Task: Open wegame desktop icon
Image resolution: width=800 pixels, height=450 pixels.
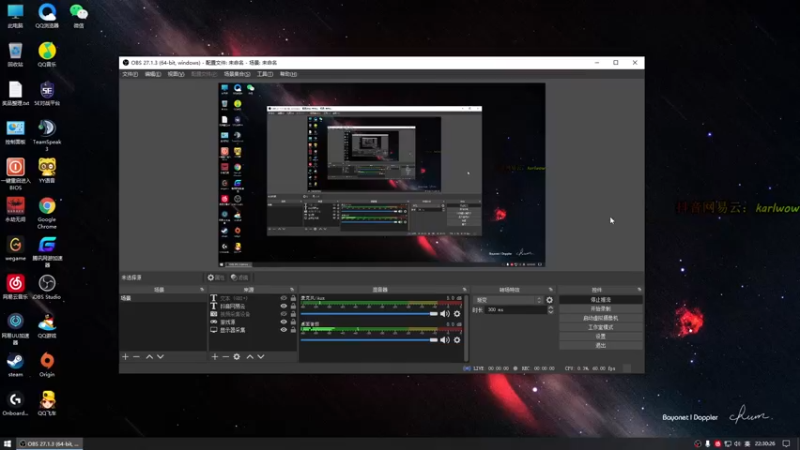Action: pyautogui.click(x=15, y=248)
